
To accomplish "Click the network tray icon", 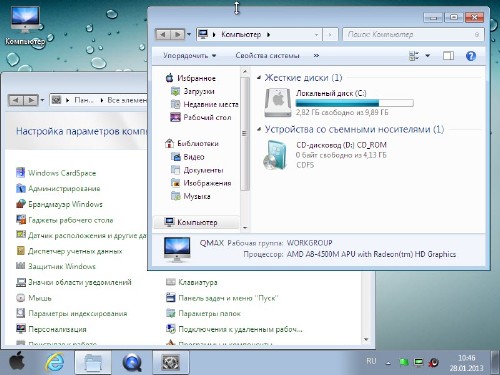I will tap(418, 362).
